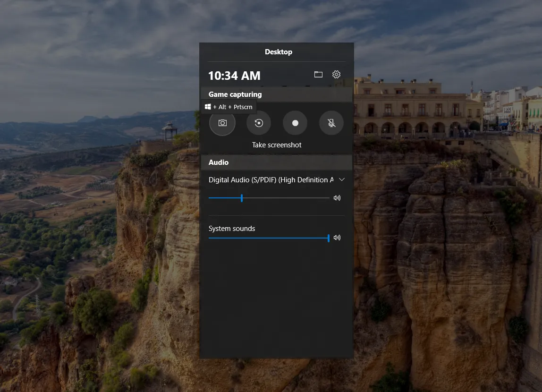Click the Desktop title at the top
This screenshot has width=542, height=392.
278,52
